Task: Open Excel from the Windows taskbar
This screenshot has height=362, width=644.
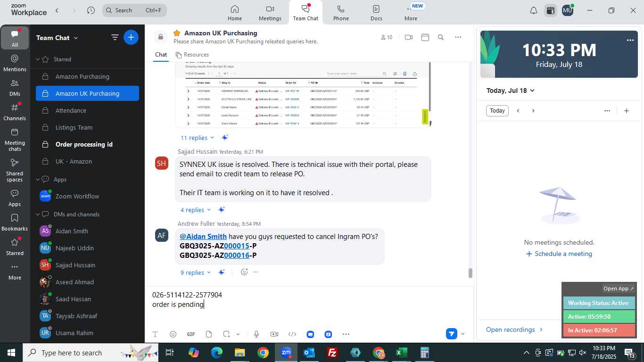Action: (x=401, y=353)
